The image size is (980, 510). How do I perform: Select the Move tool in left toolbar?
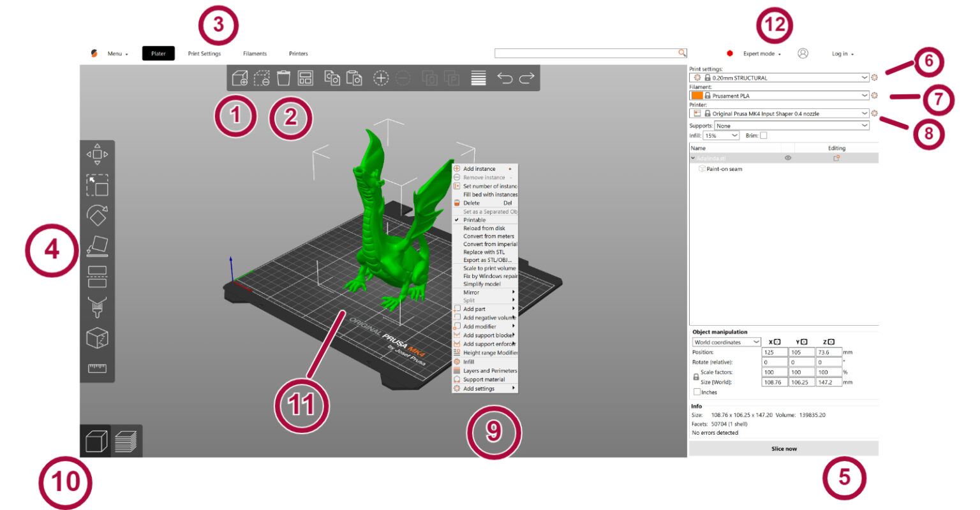click(x=97, y=153)
